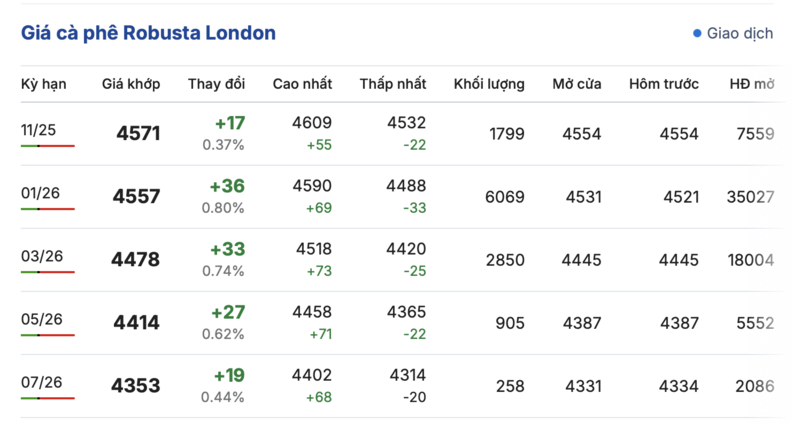Image resolution: width=800 pixels, height=432 pixels.
Task: Click the 01/26 volume value 6069
Action: (504, 197)
